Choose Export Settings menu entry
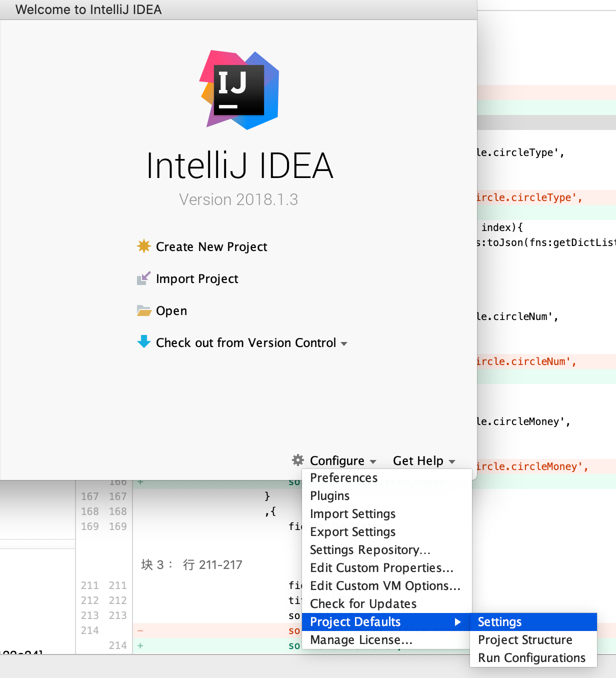 387,532
